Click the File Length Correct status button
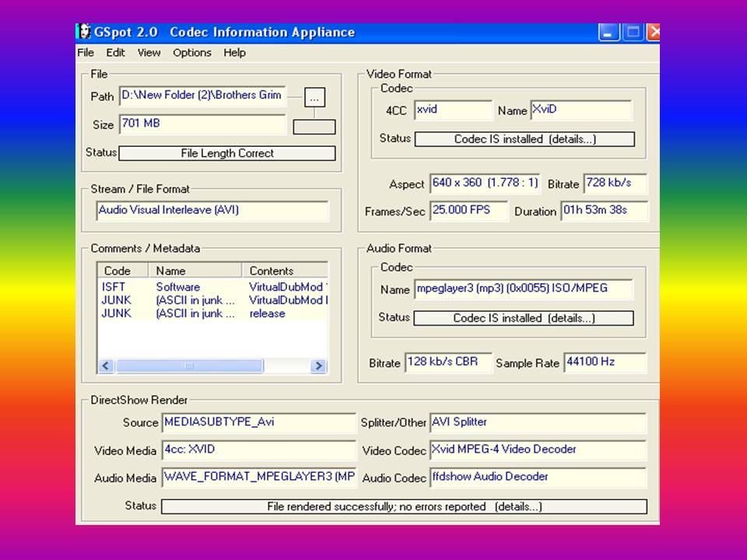747x560 pixels. pos(226,153)
